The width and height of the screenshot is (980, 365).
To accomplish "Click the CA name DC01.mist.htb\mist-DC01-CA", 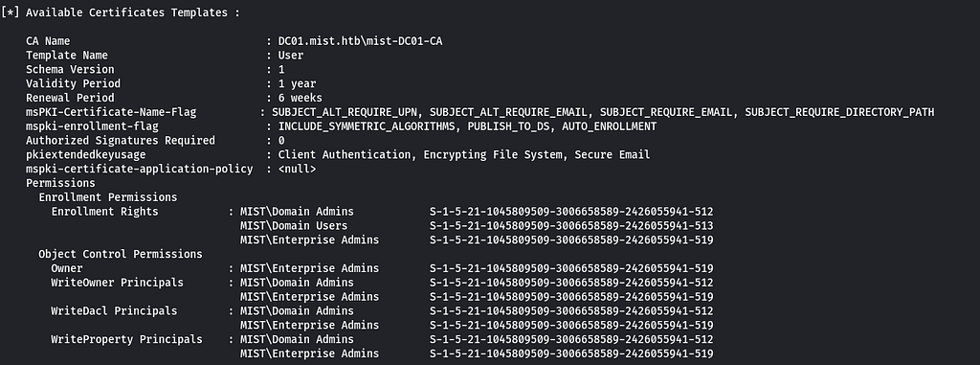I will [365, 41].
